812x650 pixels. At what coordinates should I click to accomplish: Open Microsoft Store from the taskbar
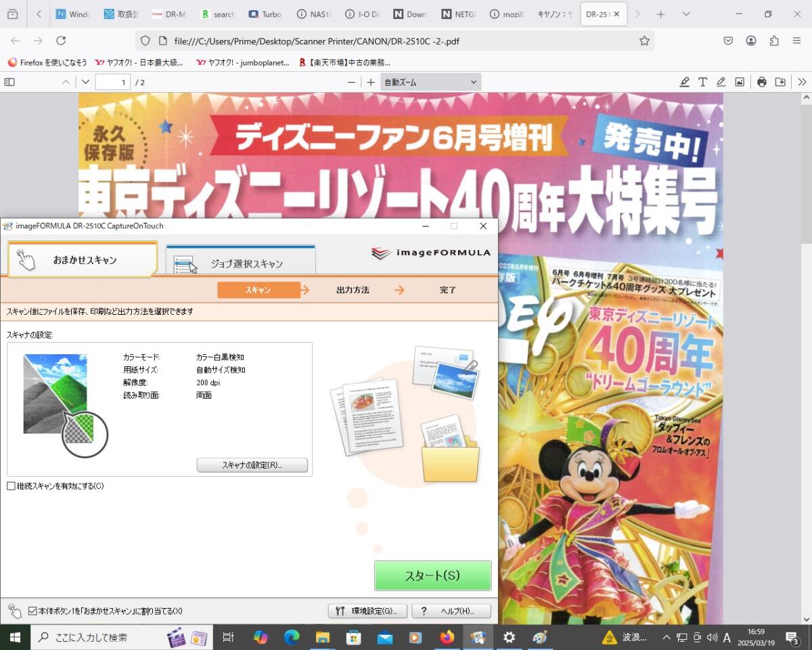(x=353, y=637)
